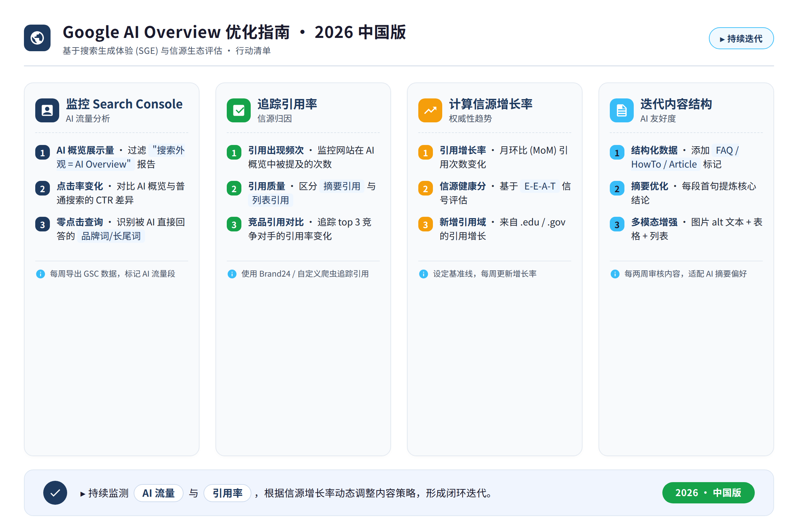This screenshot has height=532, width=798.
Task: Click footer text 根据信源增长率动态调整内容策略
Action: click(340, 493)
